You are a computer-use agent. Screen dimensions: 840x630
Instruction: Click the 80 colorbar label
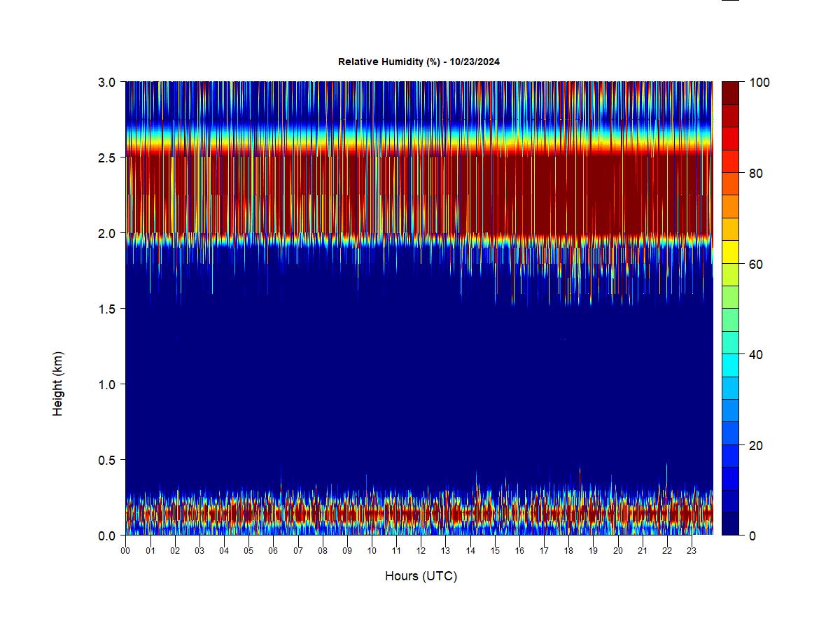(755, 174)
